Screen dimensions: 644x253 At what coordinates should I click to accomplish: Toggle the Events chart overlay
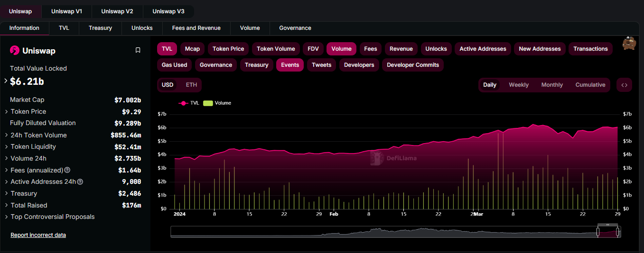click(x=290, y=65)
